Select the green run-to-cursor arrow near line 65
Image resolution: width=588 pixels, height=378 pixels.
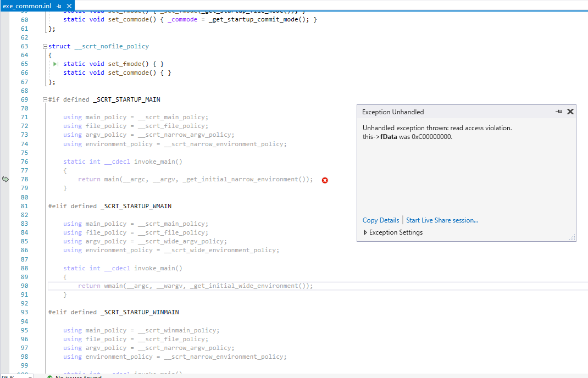pos(55,64)
